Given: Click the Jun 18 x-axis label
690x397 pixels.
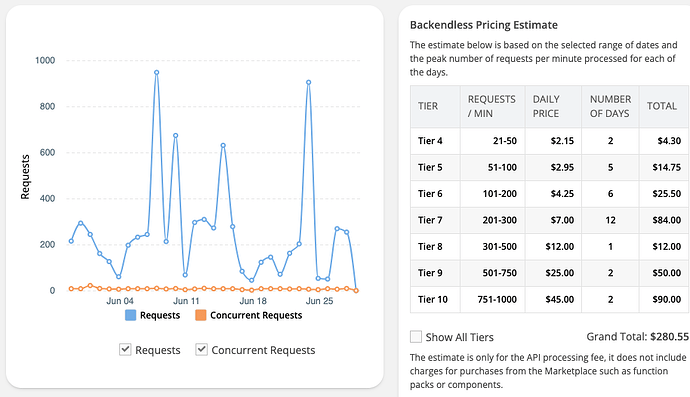Looking at the screenshot, I should (253, 301).
